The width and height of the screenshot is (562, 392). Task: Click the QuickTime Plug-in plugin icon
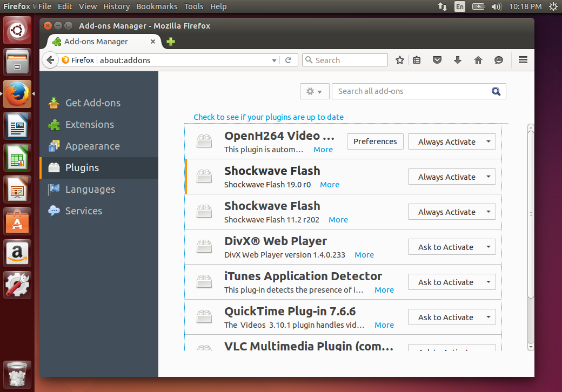pos(204,316)
